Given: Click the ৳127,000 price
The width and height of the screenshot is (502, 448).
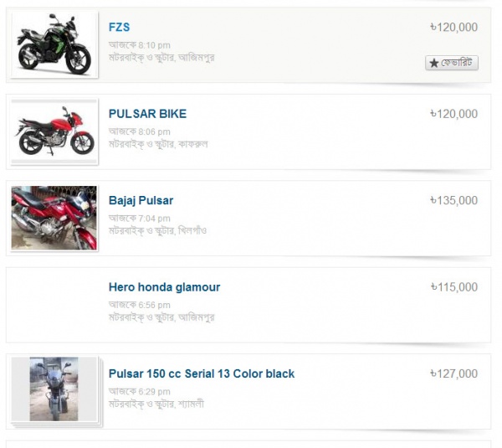Looking at the screenshot, I should pos(453,373).
